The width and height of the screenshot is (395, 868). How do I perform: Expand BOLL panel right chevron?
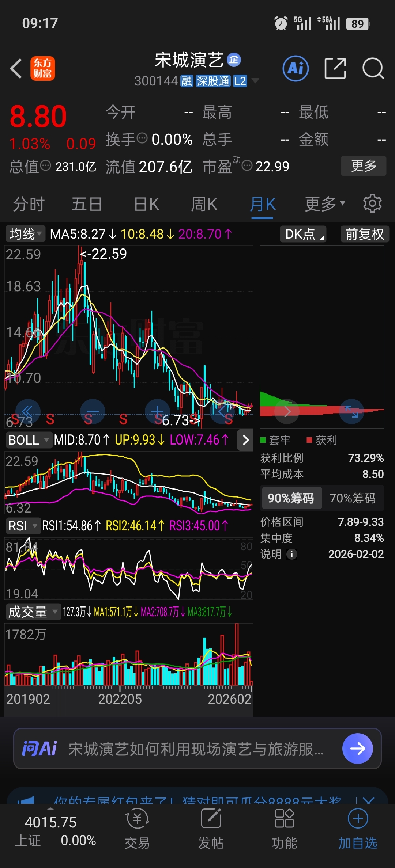pyautogui.click(x=245, y=440)
